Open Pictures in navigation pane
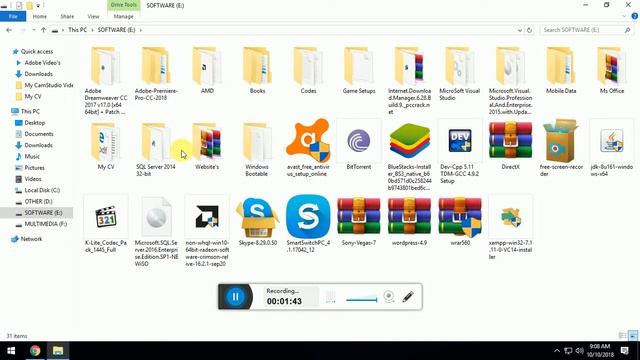The height and width of the screenshot is (360, 640). tap(34, 168)
